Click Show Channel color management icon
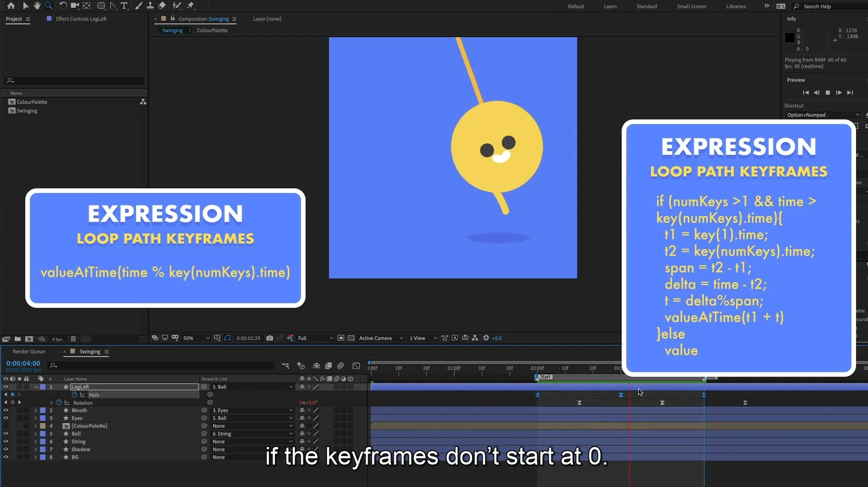The image size is (868, 487). [x=290, y=338]
